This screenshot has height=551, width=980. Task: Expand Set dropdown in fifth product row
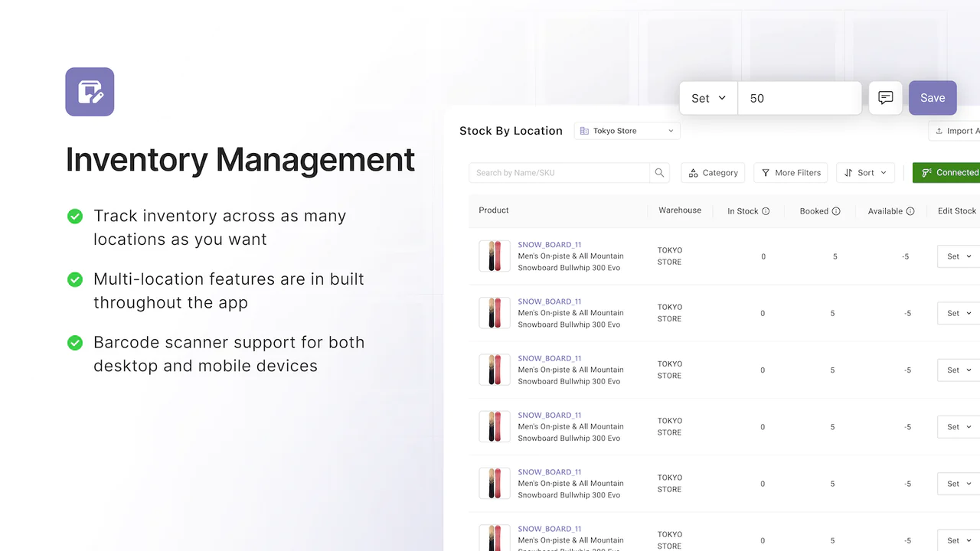pyautogui.click(x=959, y=484)
